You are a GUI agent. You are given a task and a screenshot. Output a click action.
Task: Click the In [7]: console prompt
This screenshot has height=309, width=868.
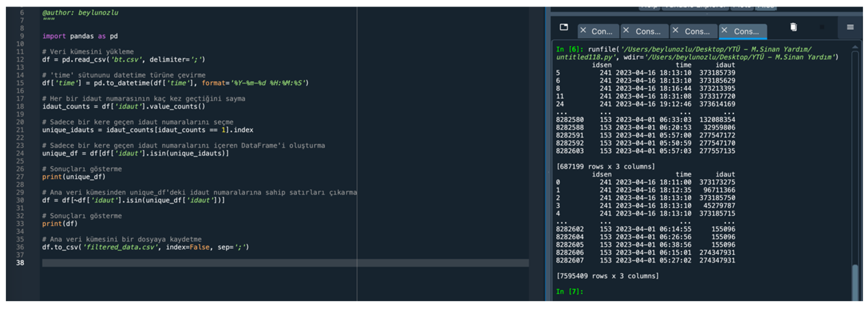coord(569,292)
